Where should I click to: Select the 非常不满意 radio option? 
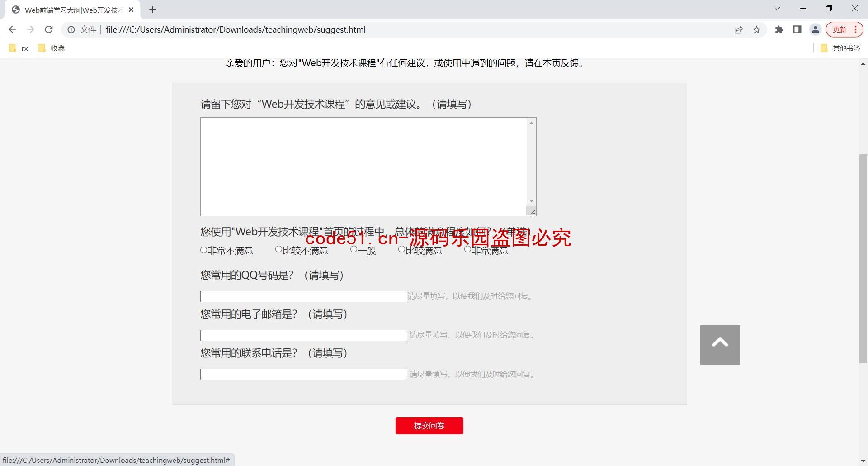click(203, 250)
